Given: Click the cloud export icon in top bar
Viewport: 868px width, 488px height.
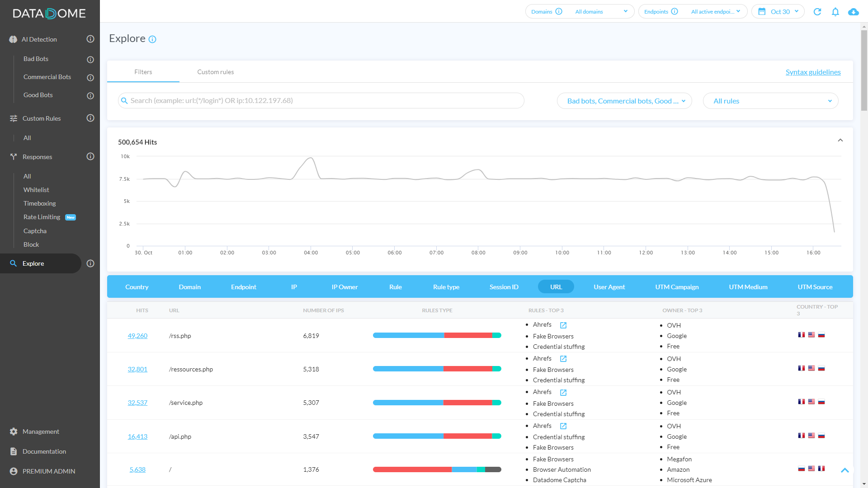Looking at the screenshot, I should tap(854, 12).
